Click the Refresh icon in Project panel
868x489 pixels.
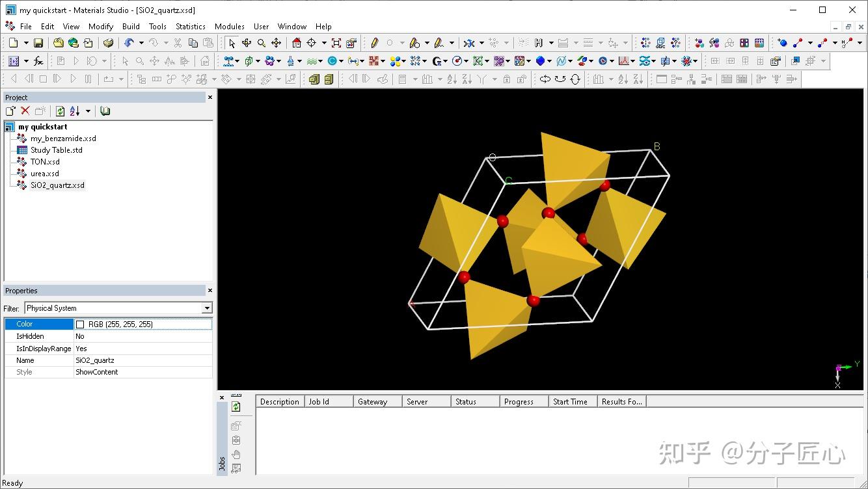(x=60, y=111)
